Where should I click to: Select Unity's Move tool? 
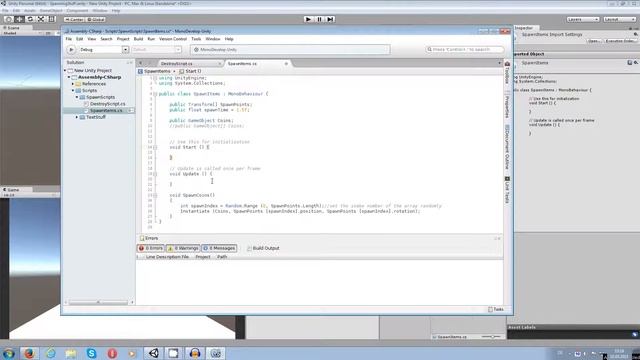[x=19, y=19]
